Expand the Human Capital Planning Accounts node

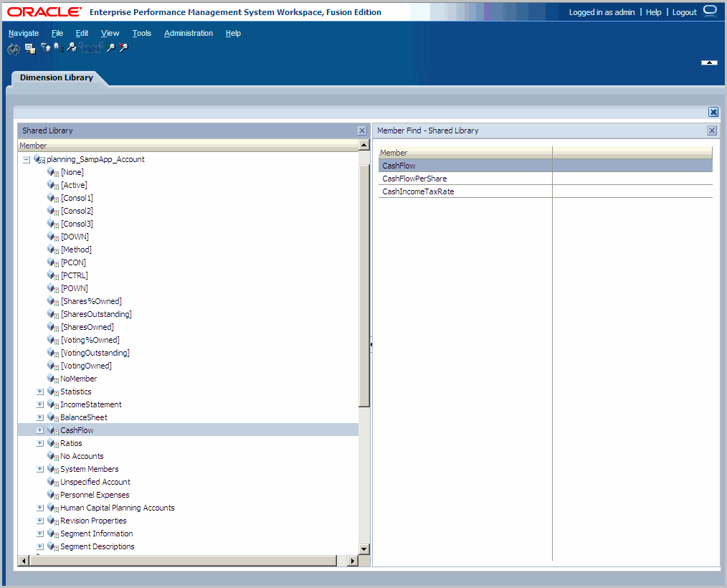[x=40, y=508]
